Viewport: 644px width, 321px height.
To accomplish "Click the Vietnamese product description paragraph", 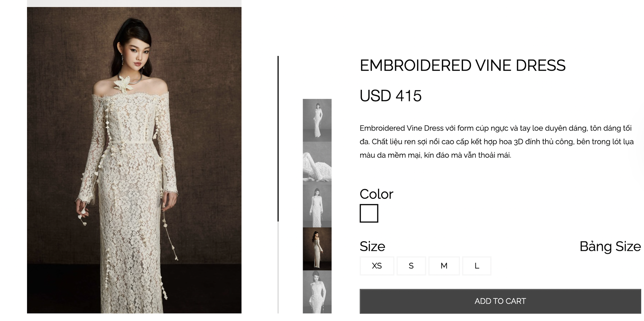I will pos(497,142).
